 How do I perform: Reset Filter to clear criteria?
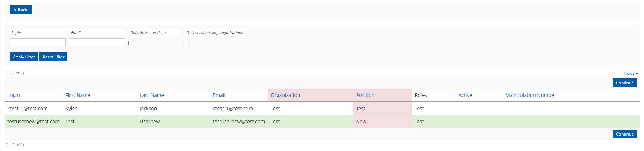[53, 57]
